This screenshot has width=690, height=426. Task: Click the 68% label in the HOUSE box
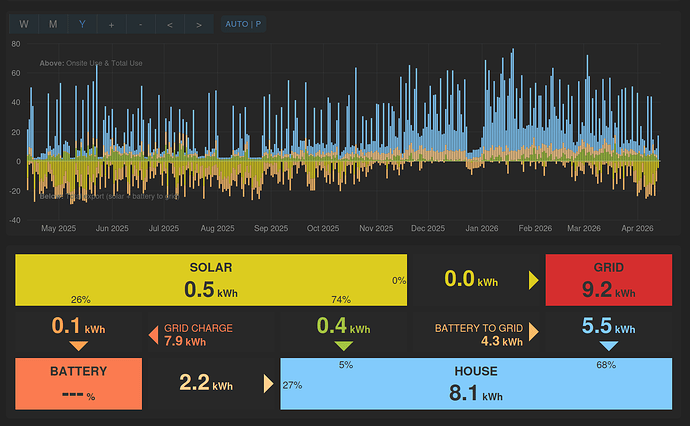pyautogui.click(x=606, y=365)
